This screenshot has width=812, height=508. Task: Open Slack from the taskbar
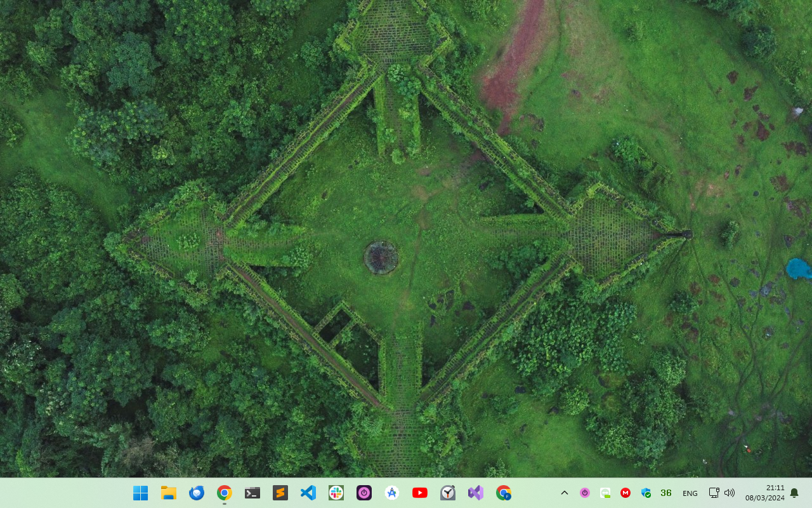(336, 493)
